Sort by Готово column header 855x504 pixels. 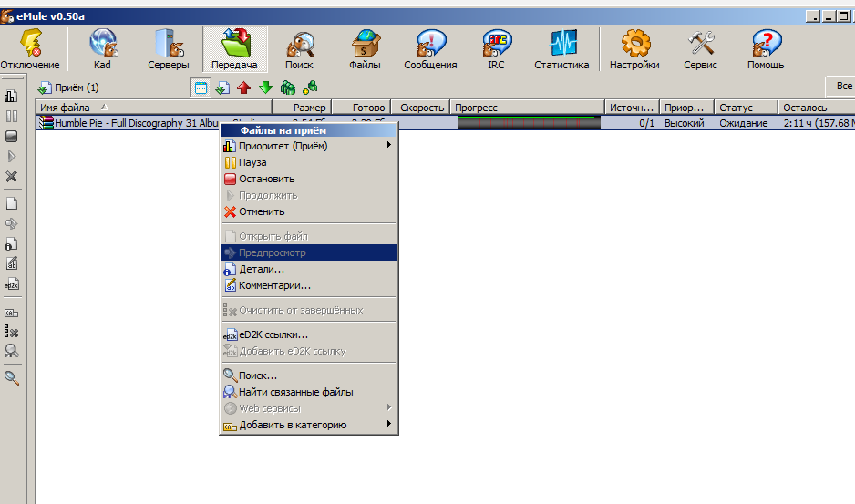tap(362, 108)
